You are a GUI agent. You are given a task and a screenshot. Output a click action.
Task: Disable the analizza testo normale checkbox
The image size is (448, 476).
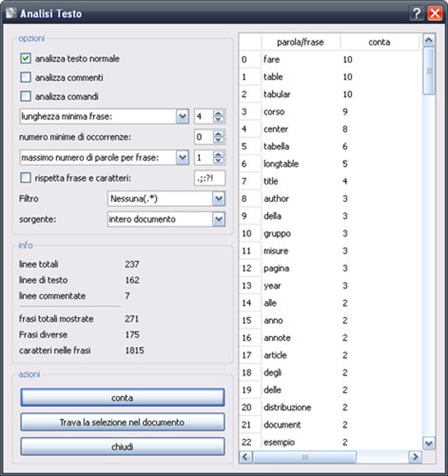click(x=25, y=58)
